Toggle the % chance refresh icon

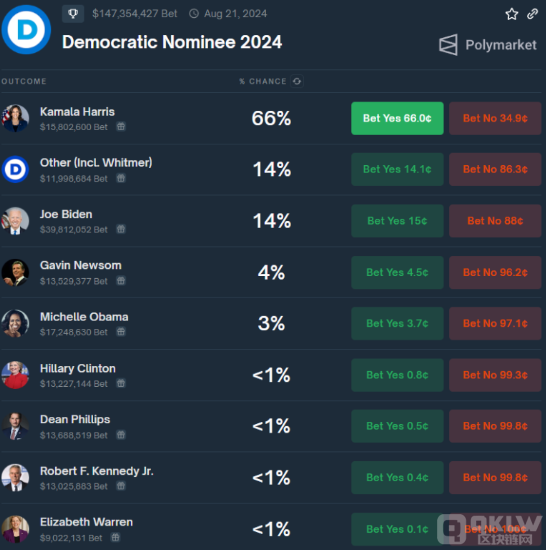[297, 81]
